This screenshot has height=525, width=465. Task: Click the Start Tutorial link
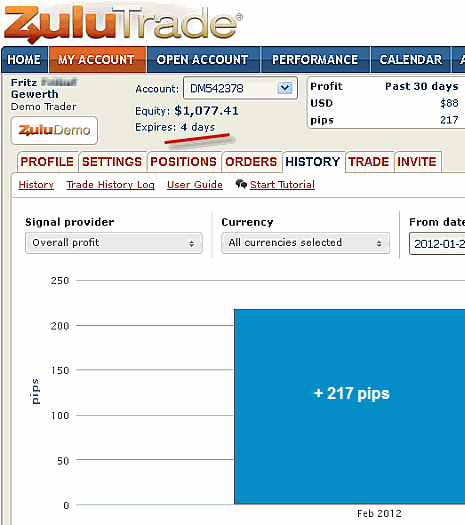pos(282,185)
